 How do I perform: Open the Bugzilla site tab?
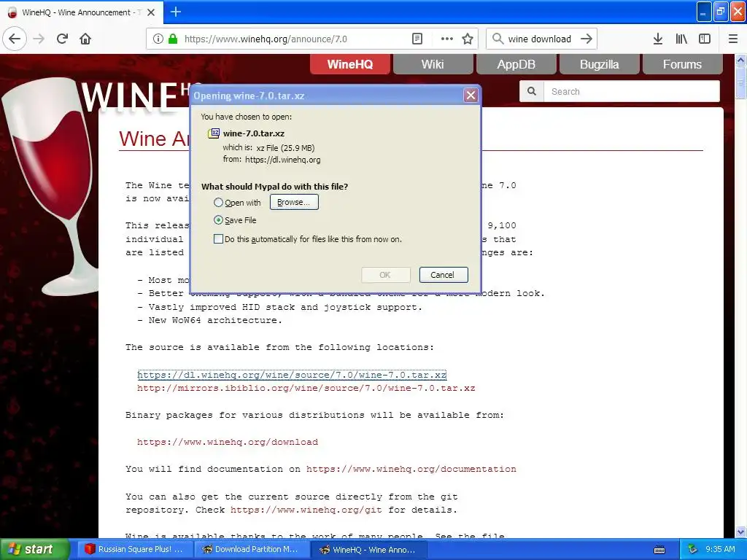pos(600,64)
